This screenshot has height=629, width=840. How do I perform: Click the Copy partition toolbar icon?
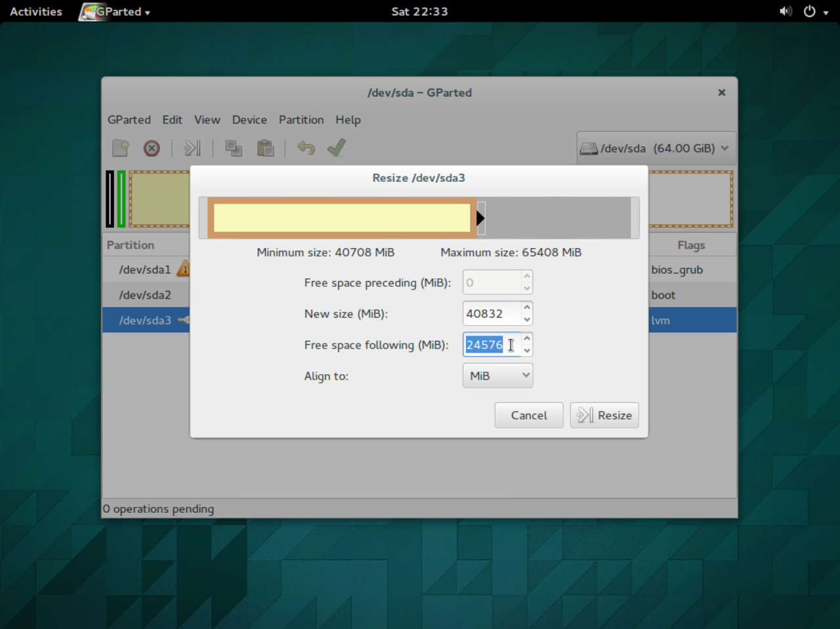coord(234,148)
